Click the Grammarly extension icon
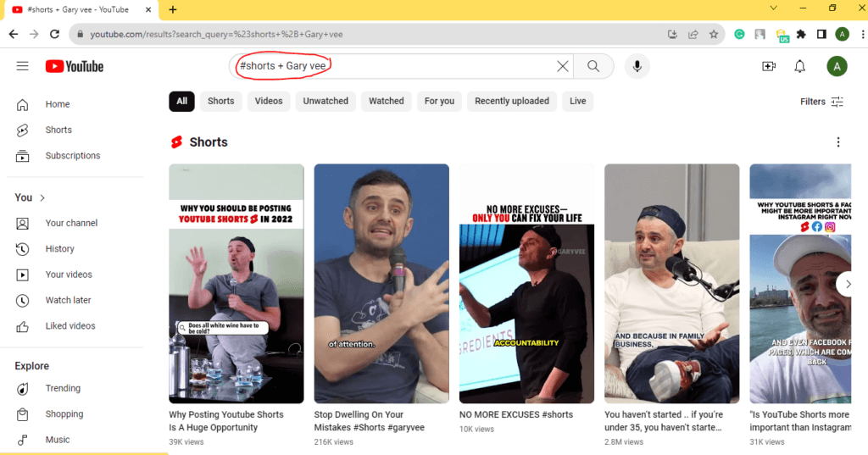 click(x=739, y=35)
